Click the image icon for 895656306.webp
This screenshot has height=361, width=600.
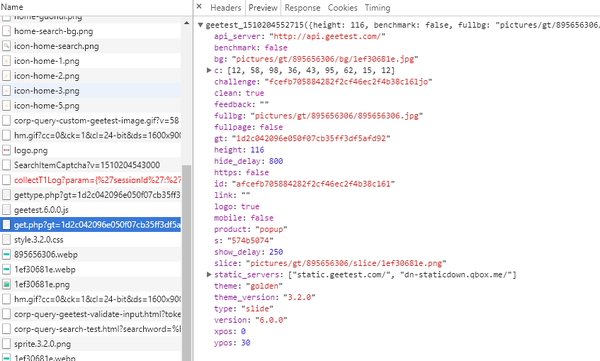[6, 255]
